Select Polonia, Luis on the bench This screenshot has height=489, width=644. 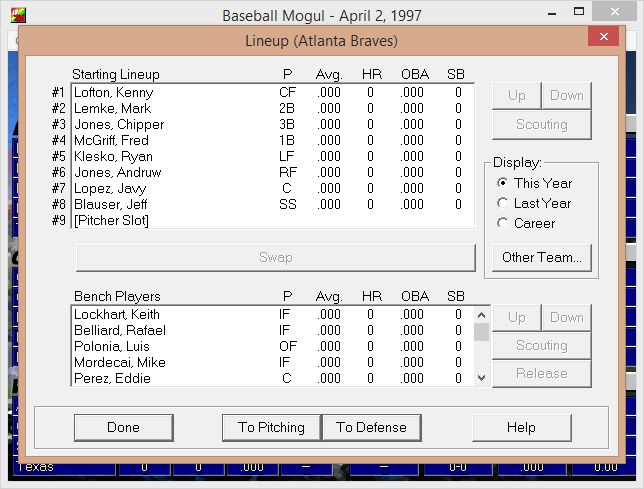[273, 347]
